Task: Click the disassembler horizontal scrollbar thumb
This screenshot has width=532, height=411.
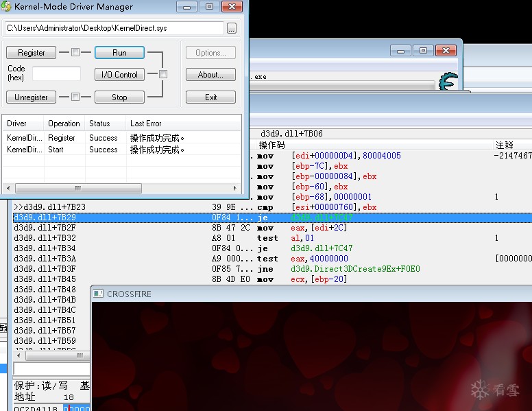Action: [x=58, y=355]
